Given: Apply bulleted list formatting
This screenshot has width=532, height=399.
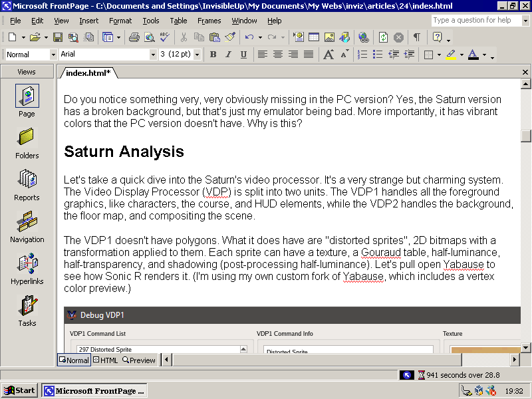Looking at the screenshot, I should coord(378,55).
